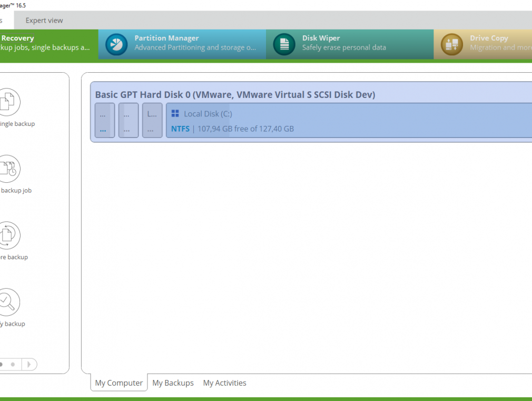Image resolution: width=532 pixels, height=401 pixels.
Task: Click the backup job label text
Action: (16, 190)
